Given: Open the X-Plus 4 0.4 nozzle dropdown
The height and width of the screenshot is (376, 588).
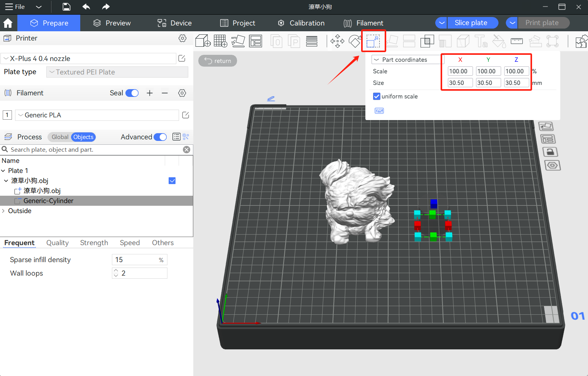Looking at the screenshot, I should point(88,59).
